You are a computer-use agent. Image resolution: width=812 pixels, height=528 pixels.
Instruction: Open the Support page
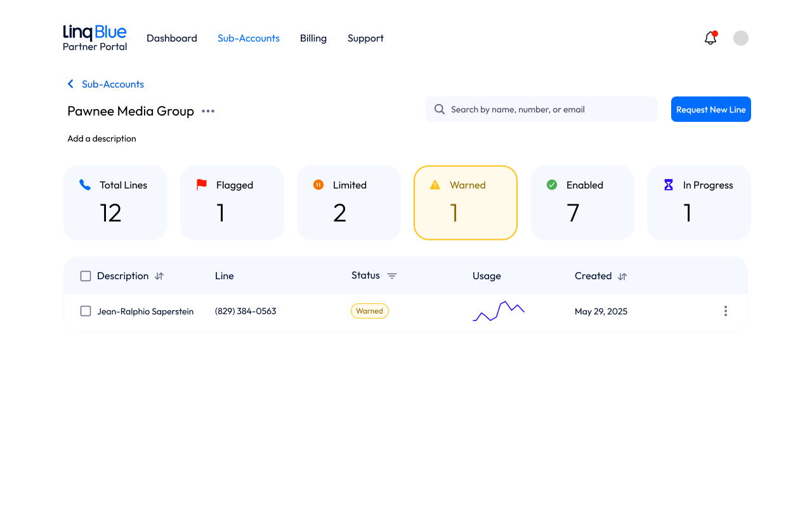tap(365, 38)
